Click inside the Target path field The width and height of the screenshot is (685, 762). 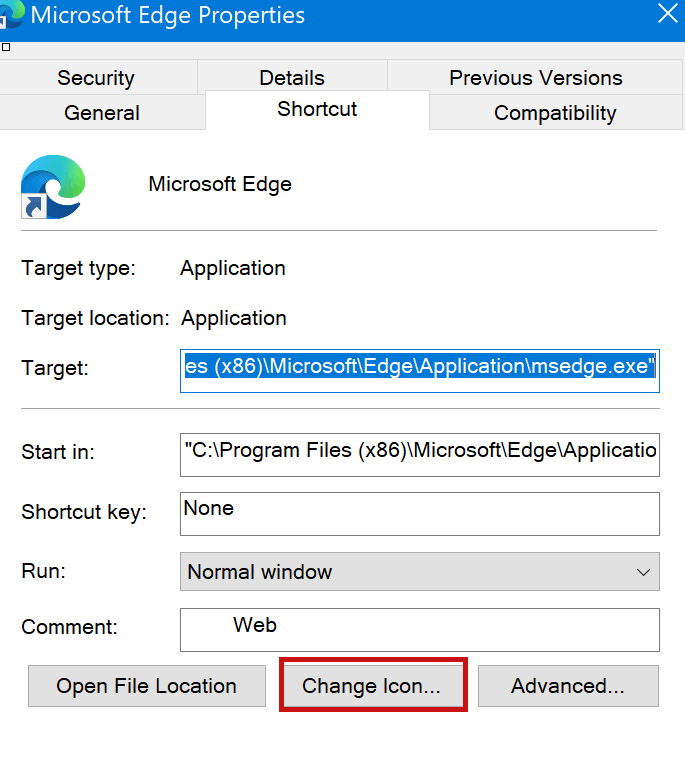click(420, 371)
